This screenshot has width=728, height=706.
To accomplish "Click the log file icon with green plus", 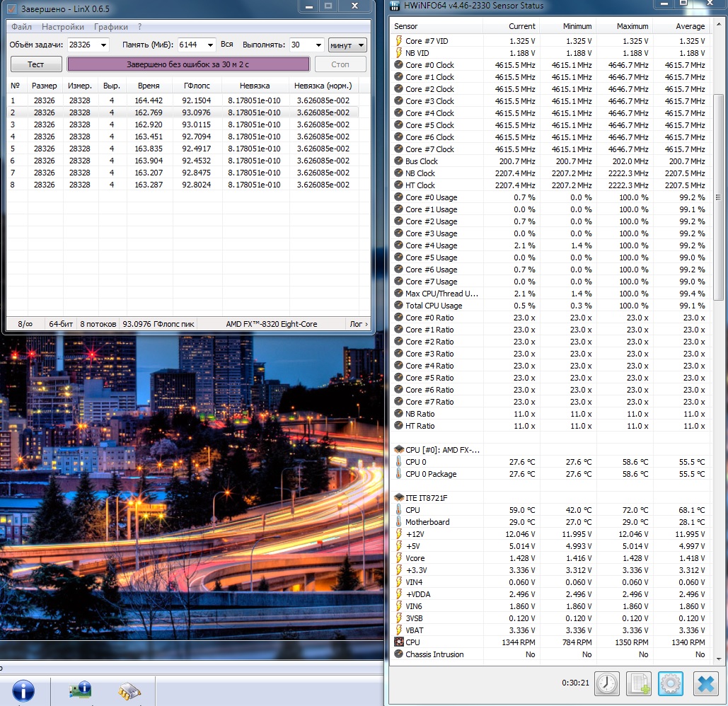I will point(638,683).
